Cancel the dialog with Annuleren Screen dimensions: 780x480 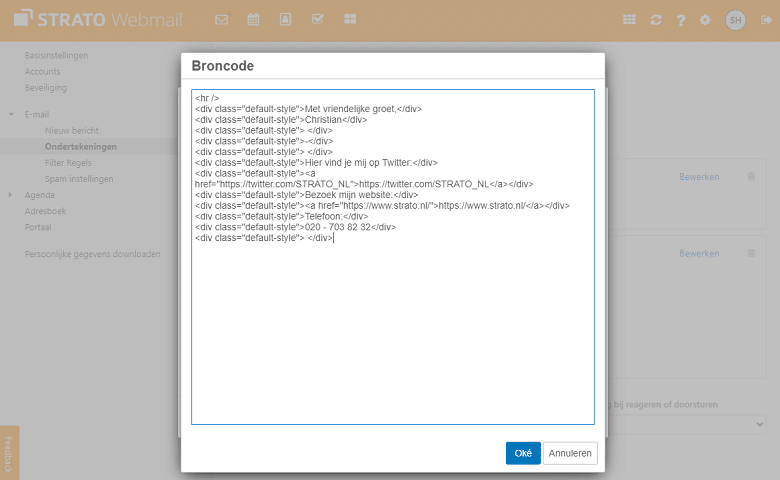tap(570, 453)
